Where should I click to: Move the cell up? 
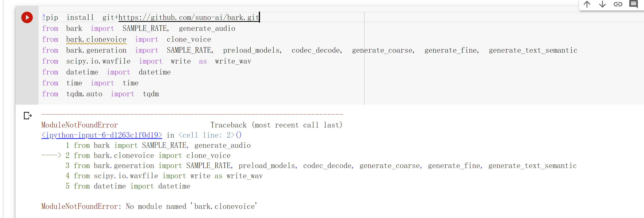[x=587, y=4]
